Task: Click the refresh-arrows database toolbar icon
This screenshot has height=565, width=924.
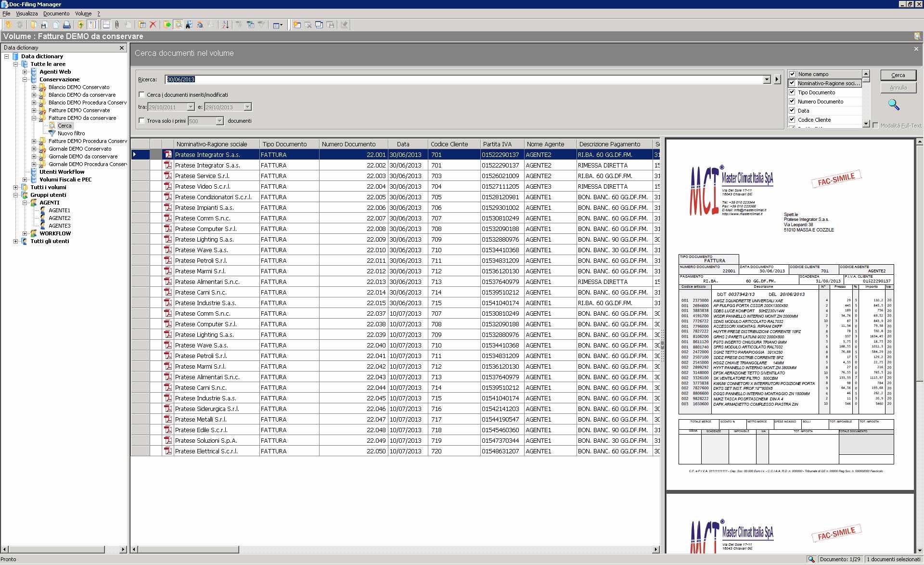Action: [x=200, y=25]
